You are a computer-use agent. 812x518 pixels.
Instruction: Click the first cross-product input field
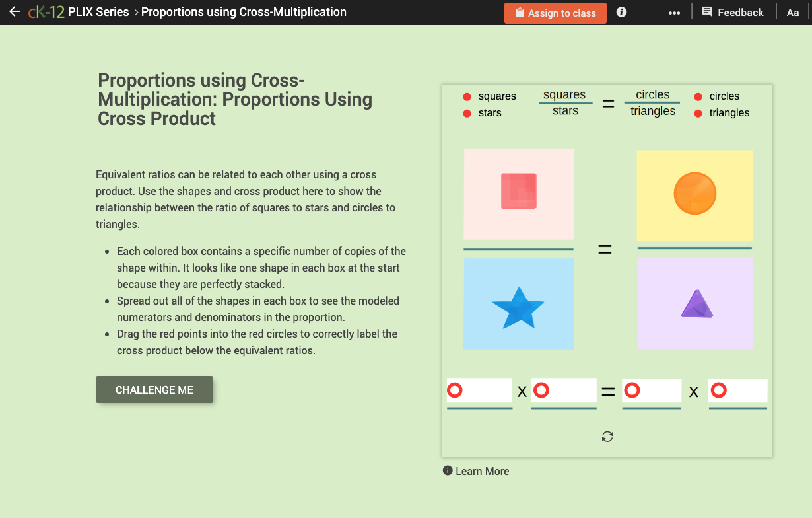point(482,390)
